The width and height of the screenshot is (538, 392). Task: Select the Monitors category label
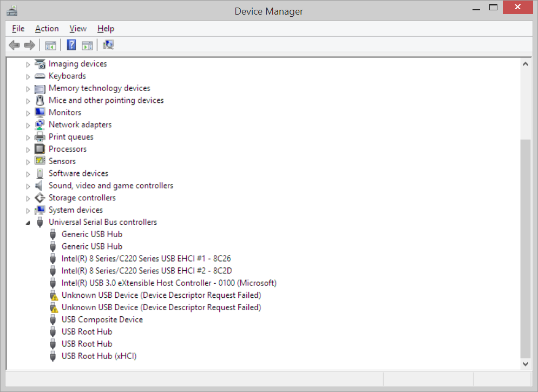pyautogui.click(x=65, y=113)
